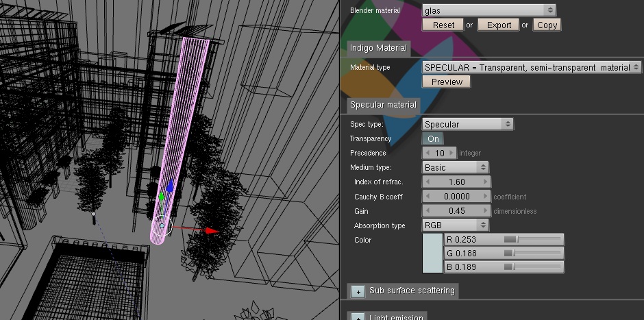This screenshot has width=644, height=320.
Task: Expand the Absorption type RGB dropdown
Action: 456,225
